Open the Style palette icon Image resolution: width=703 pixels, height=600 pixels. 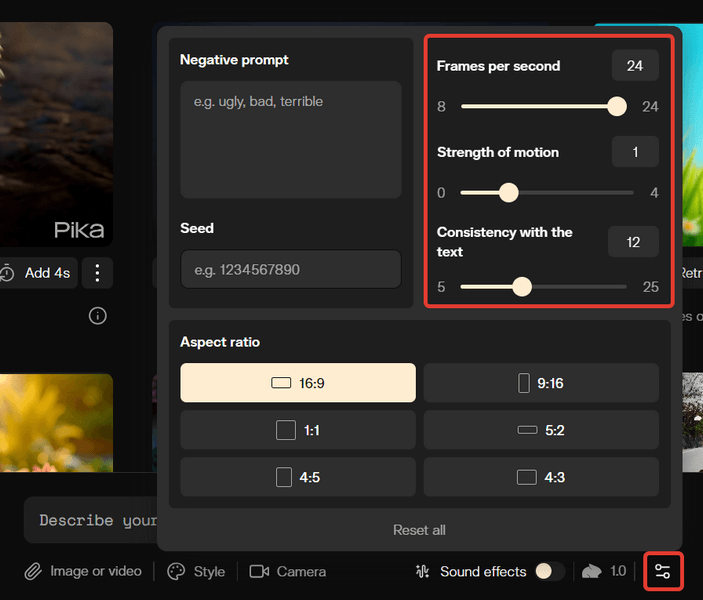pos(176,572)
